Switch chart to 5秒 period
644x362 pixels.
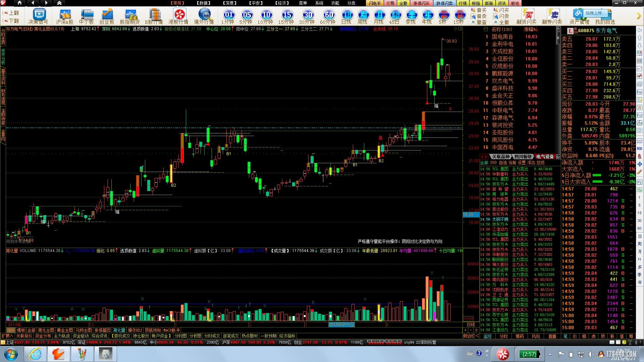443,16
